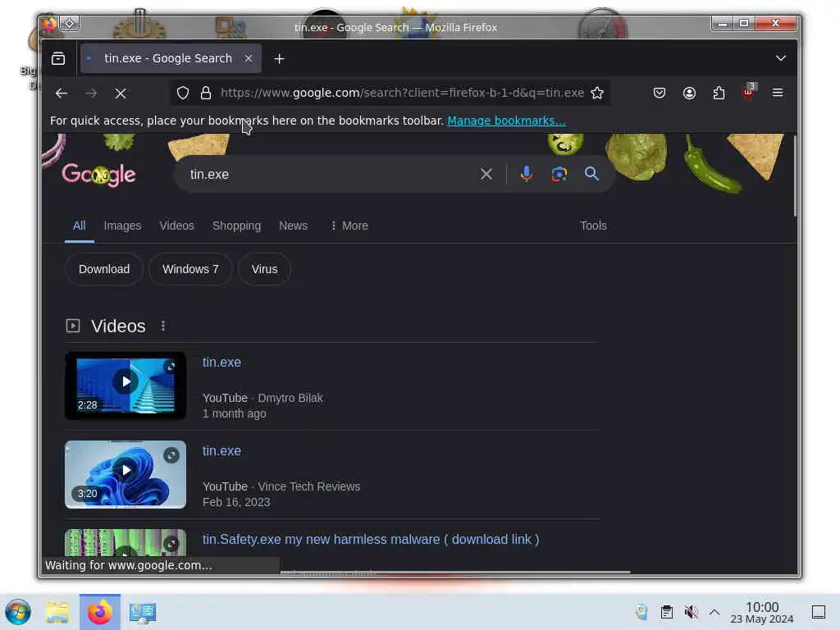
Task: Click the Videos section header icon
Action: click(73, 326)
